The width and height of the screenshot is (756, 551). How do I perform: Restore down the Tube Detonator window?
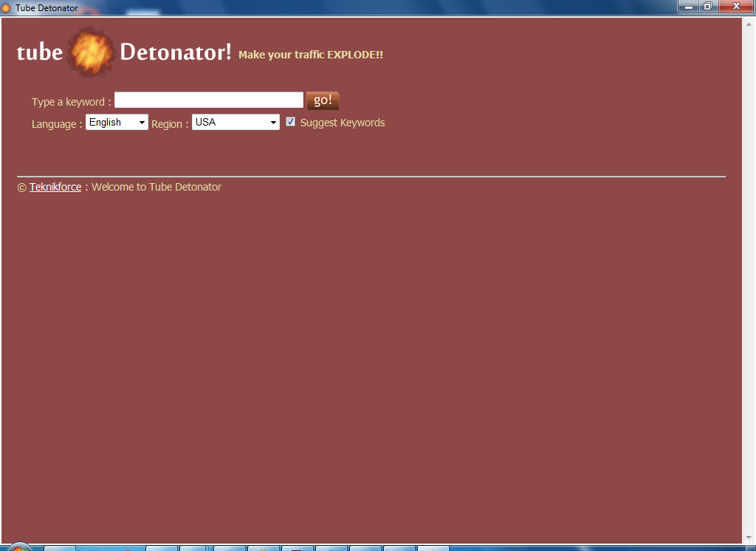(x=708, y=7)
